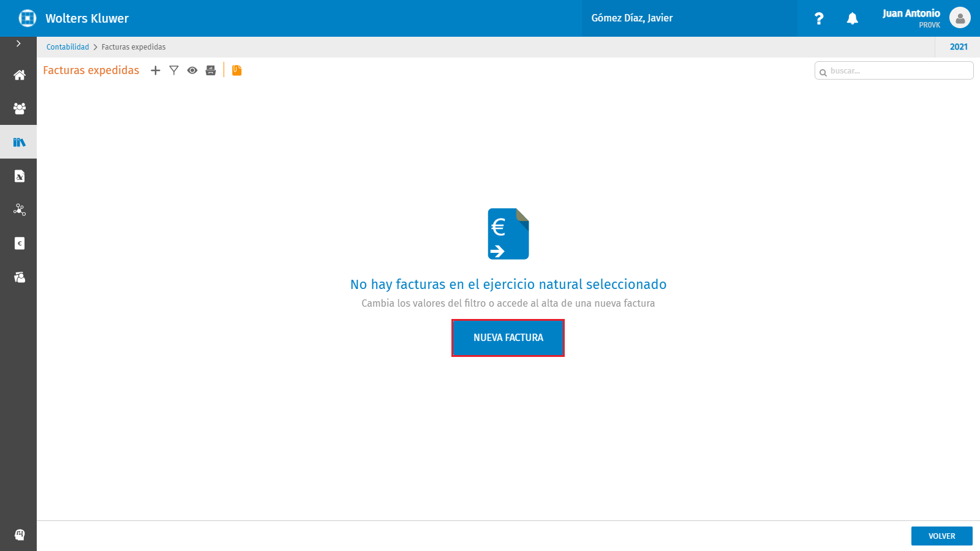Image resolution: width=980 pixels, height=551 pixels.
Task: Open the clients group icon in the sidebar
Action: [20, 108]
